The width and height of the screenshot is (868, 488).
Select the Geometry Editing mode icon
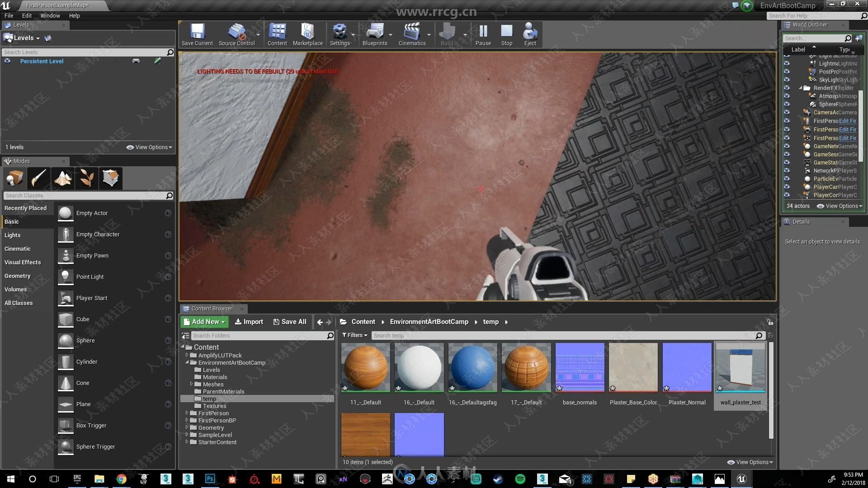tap(110, 178)
